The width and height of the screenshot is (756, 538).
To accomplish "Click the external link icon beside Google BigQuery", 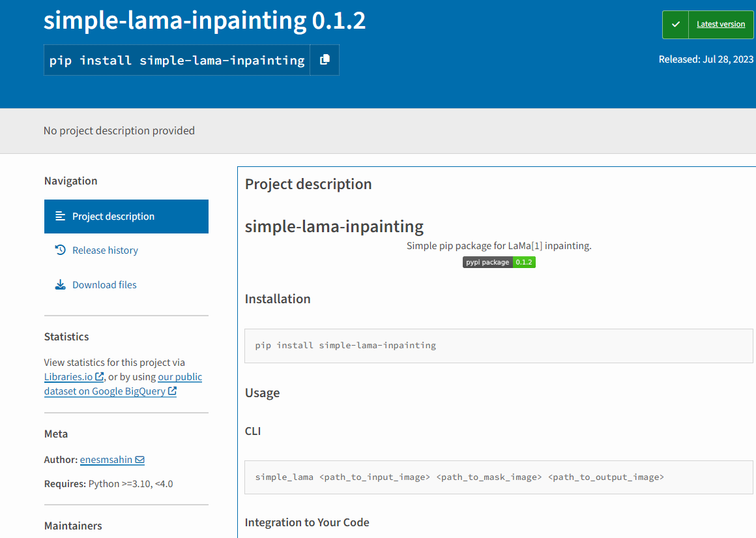I will point(173,391).
